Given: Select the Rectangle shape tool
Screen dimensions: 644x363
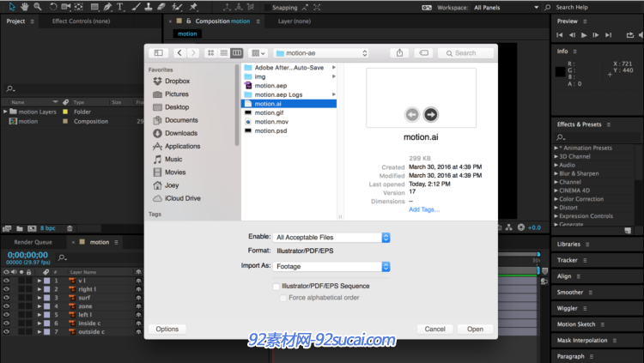Looking at the screenshot, I should click(94, 7).
